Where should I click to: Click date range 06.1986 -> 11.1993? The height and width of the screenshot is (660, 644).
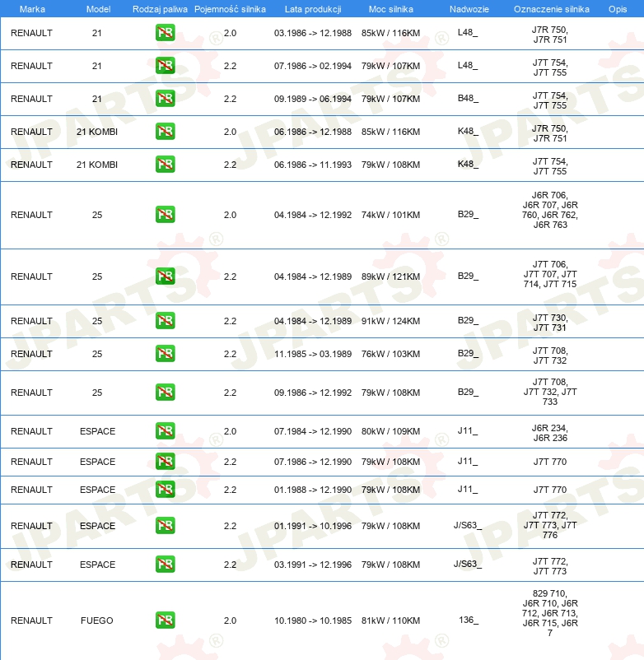pyautogui.click(x=312, y=165)
